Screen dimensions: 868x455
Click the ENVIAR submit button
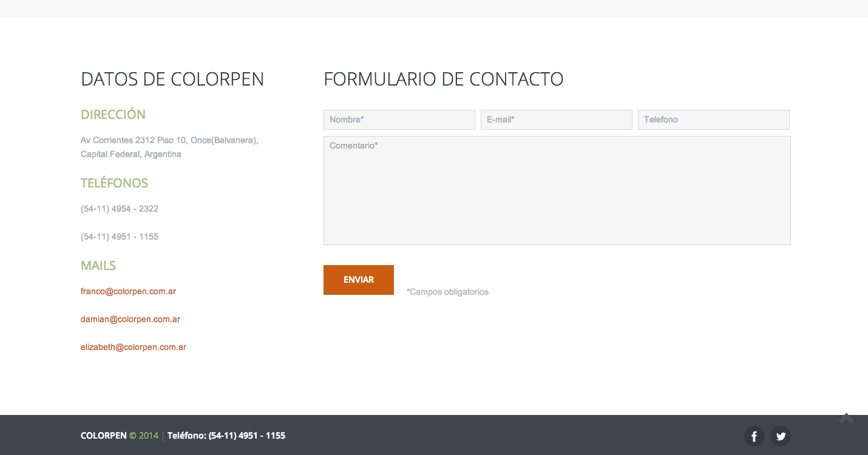[x=359, y=280]
